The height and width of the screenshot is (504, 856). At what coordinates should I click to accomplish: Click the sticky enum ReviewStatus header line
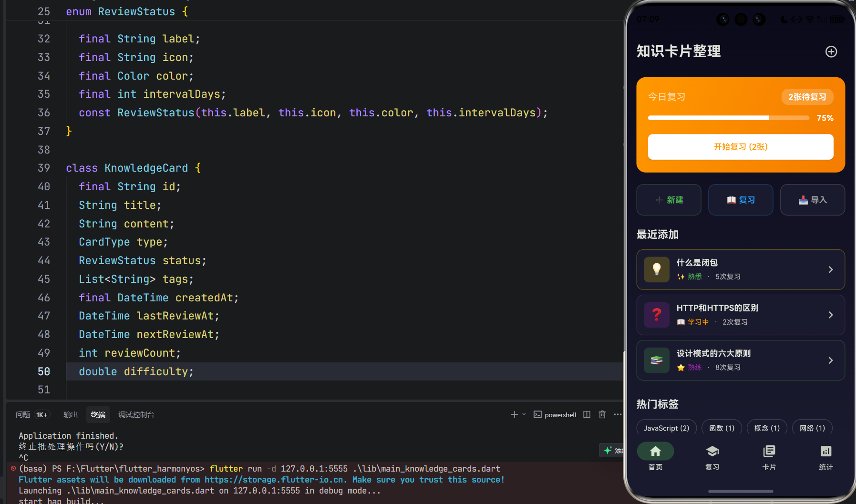click(127, 11)
